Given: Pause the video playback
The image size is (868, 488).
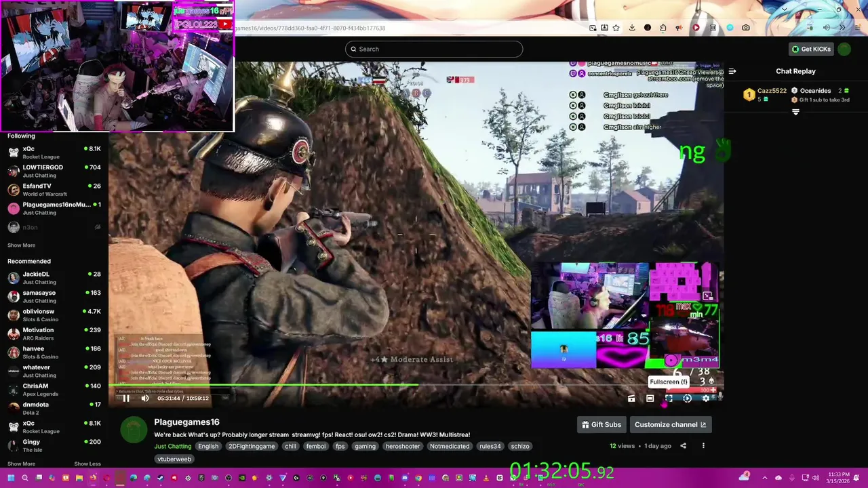Looking at the screenshot, I should [x=126, y=399].
